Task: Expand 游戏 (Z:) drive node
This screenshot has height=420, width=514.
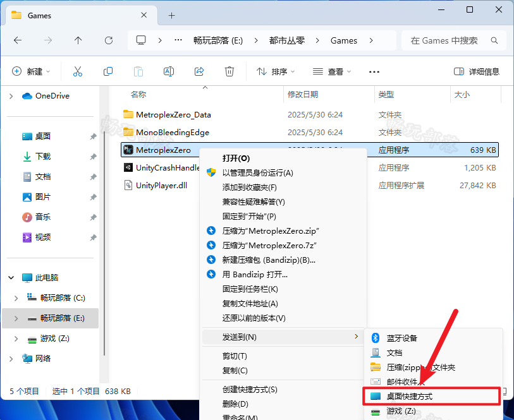Action: 16,339
